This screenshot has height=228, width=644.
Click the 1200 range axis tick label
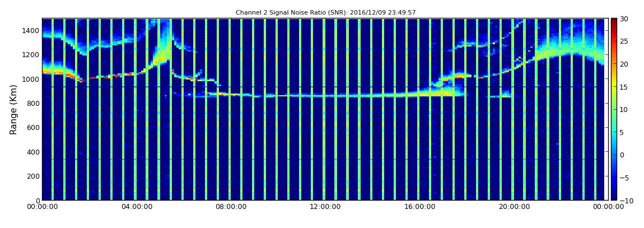pyautogui.click(x=31, y=55)
